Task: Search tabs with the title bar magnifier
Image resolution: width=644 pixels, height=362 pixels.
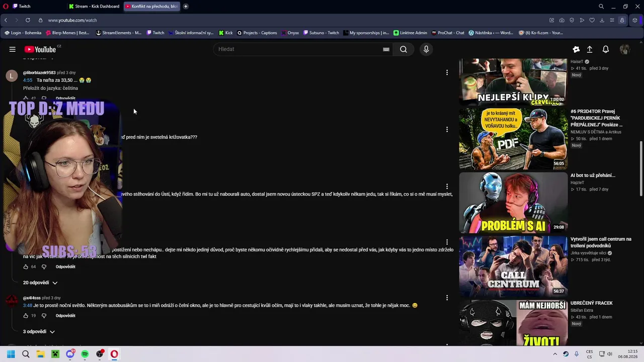Action: coord(601,7)
